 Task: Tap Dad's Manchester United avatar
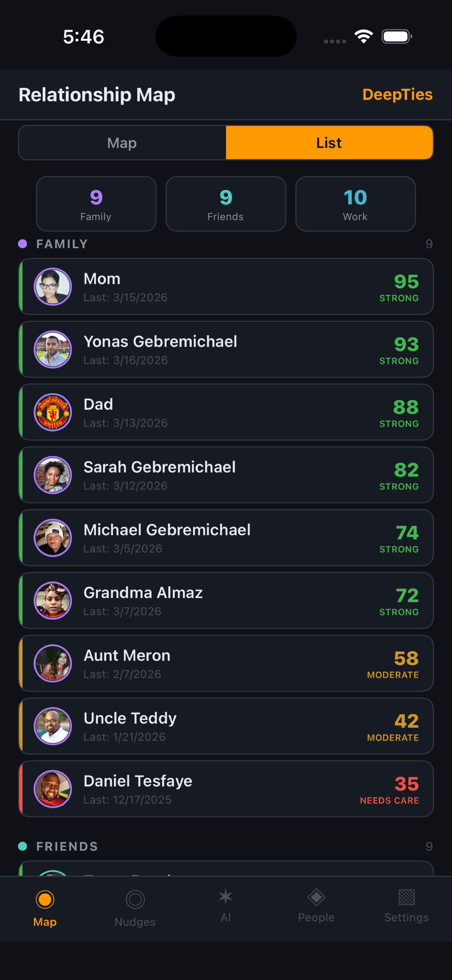[53, 413]
